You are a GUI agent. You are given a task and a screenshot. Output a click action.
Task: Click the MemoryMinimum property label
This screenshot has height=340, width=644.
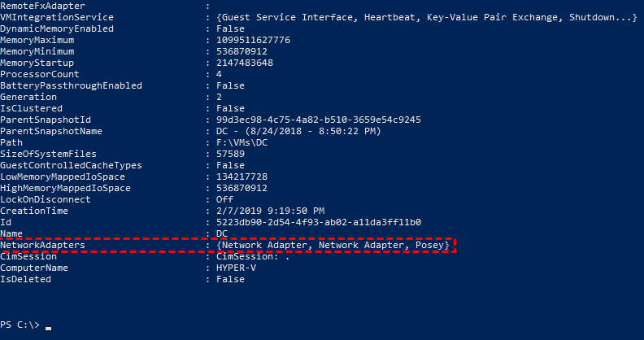click(x=37, y=51)
